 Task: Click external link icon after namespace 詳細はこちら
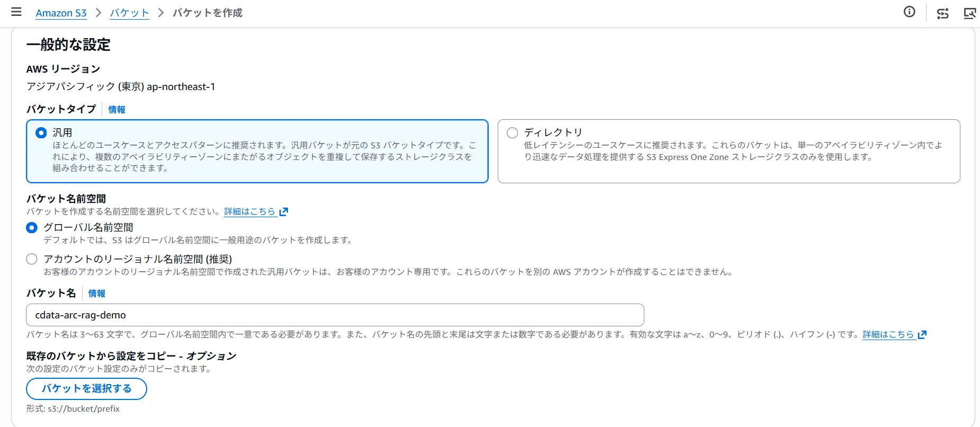[284, 212]
